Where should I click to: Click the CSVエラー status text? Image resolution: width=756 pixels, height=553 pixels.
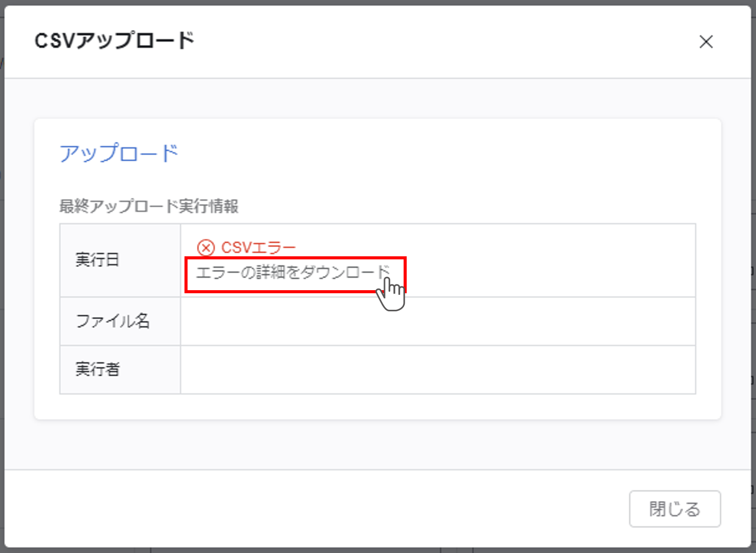[258, 247]
